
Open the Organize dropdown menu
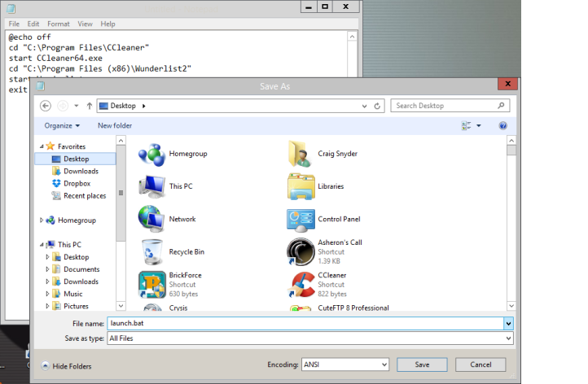pyautogui.click(x=62, y=125)
